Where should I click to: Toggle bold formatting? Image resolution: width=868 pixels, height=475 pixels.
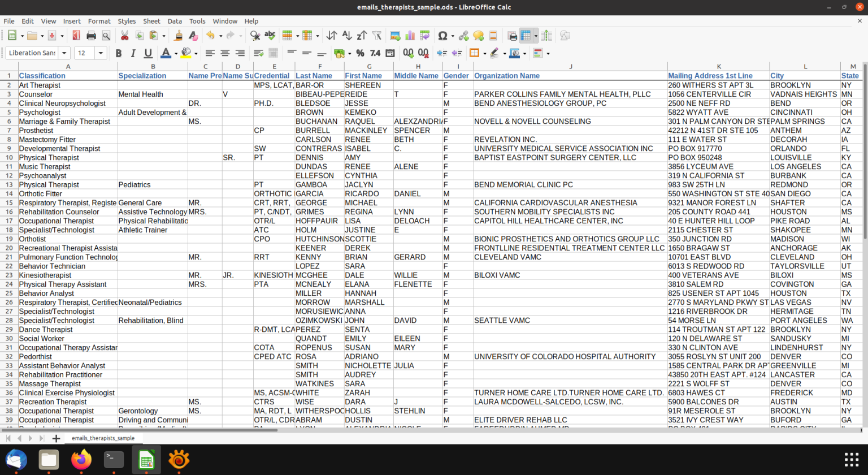(x=119, y=53)
